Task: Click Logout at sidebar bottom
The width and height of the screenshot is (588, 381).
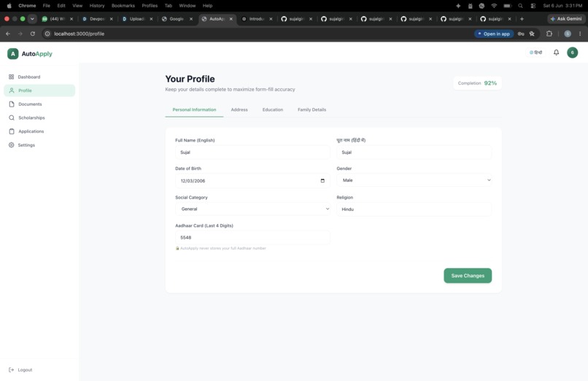Action: (x=20, y=370)
